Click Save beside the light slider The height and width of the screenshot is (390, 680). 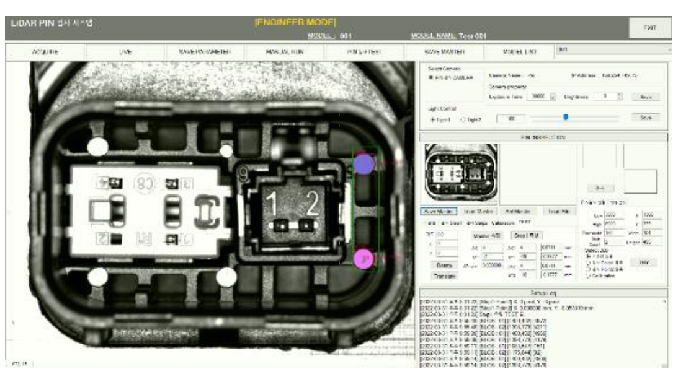(x=646, y=117)
